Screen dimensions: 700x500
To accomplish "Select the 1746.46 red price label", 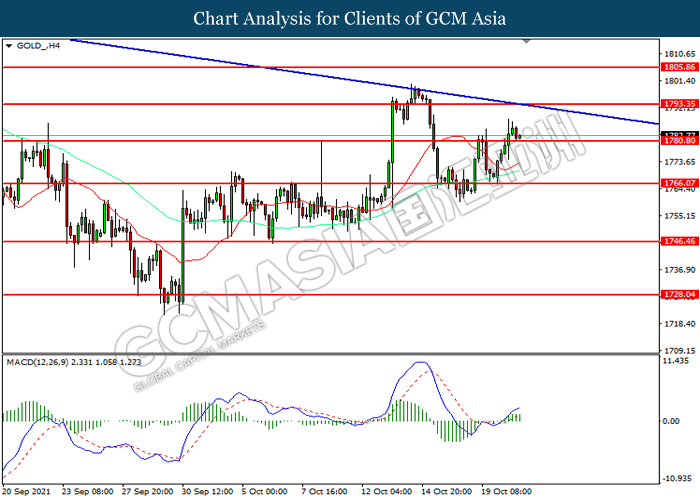I will click(680, 242).
